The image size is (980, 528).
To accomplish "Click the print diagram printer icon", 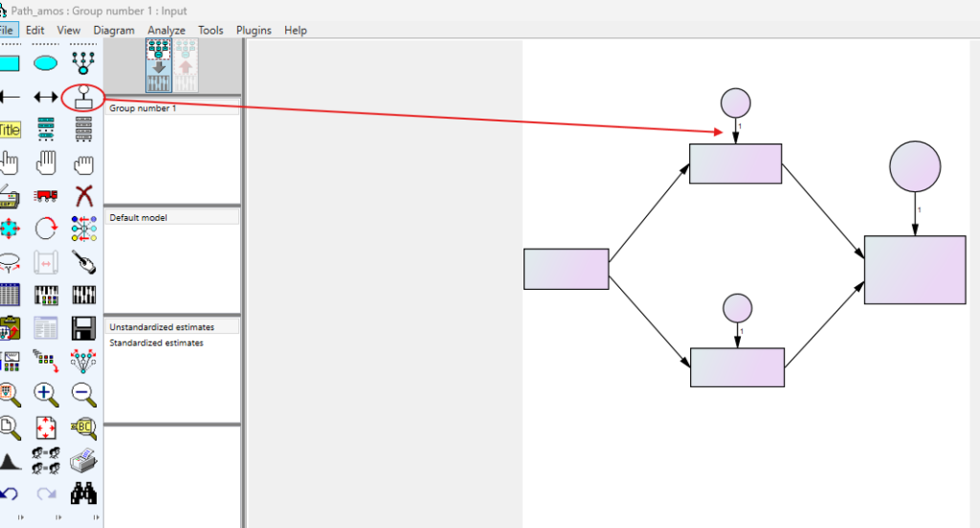I will pos(83,460).
